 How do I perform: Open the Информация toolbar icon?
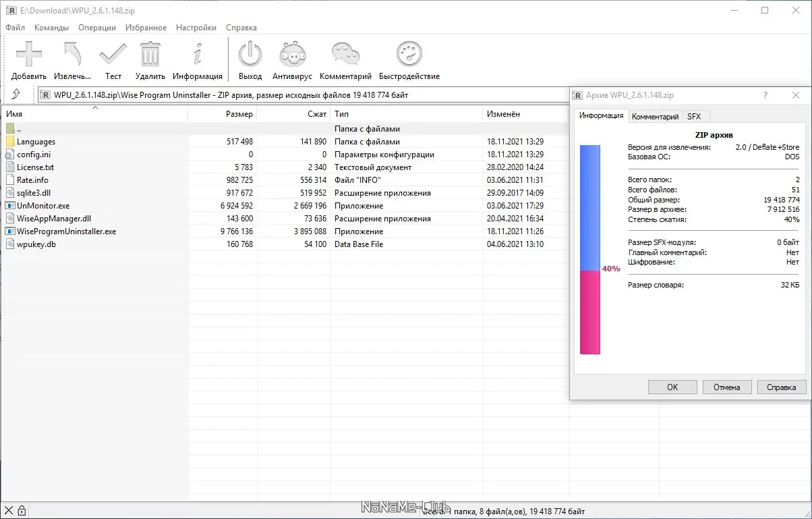tap(198, 54)
